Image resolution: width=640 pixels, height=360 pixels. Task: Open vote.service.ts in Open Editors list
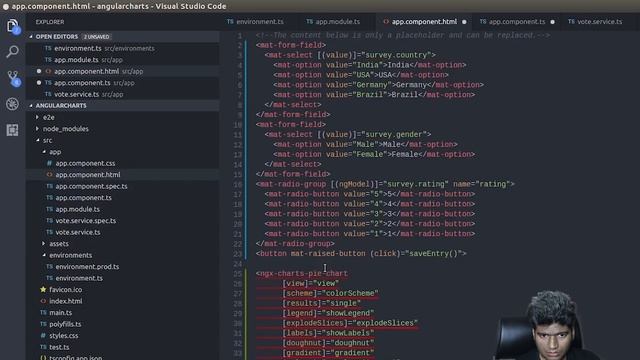(x=122, y=94)
